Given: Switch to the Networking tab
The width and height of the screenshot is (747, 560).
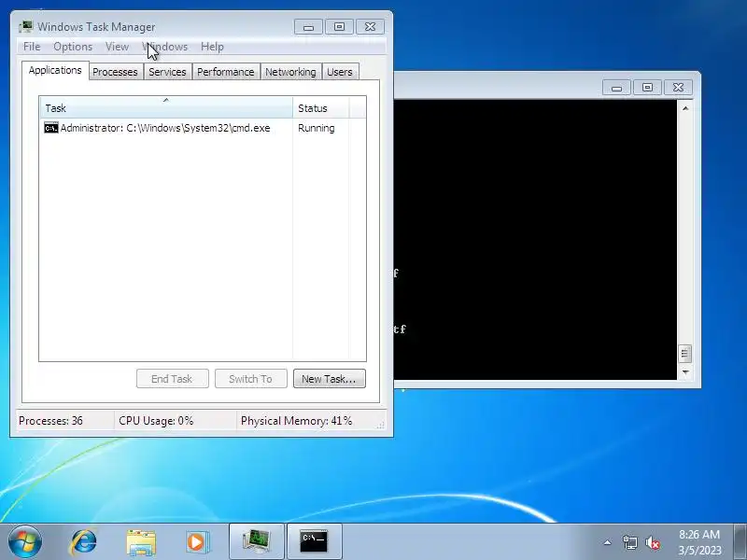Looking at the screenshot, I should point(290,72).
